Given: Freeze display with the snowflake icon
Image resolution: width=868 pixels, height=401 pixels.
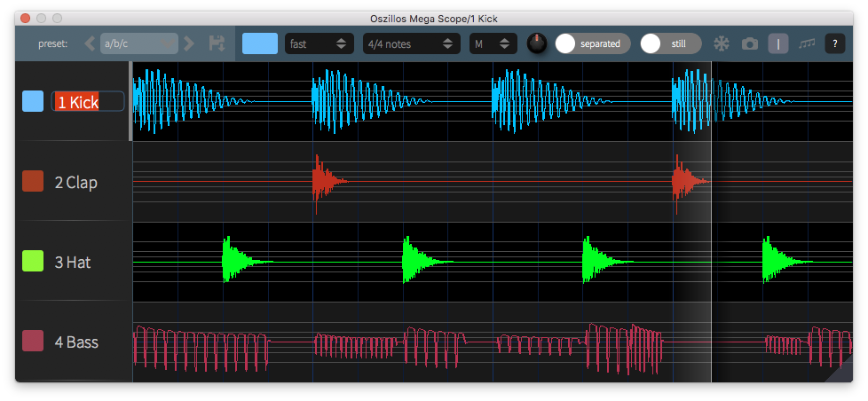Looking at the screenshot, I should pos(722,43).
